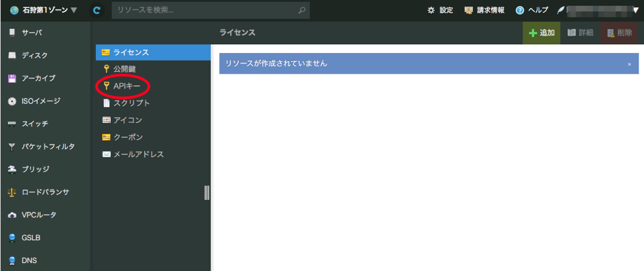
Task: Open the スクリプト script section
Action: (131, 103)
